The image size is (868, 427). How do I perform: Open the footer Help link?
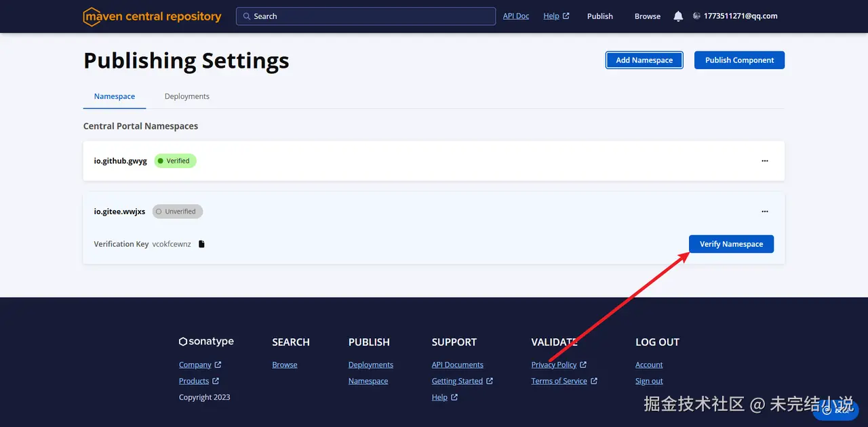tap(445, 397)
